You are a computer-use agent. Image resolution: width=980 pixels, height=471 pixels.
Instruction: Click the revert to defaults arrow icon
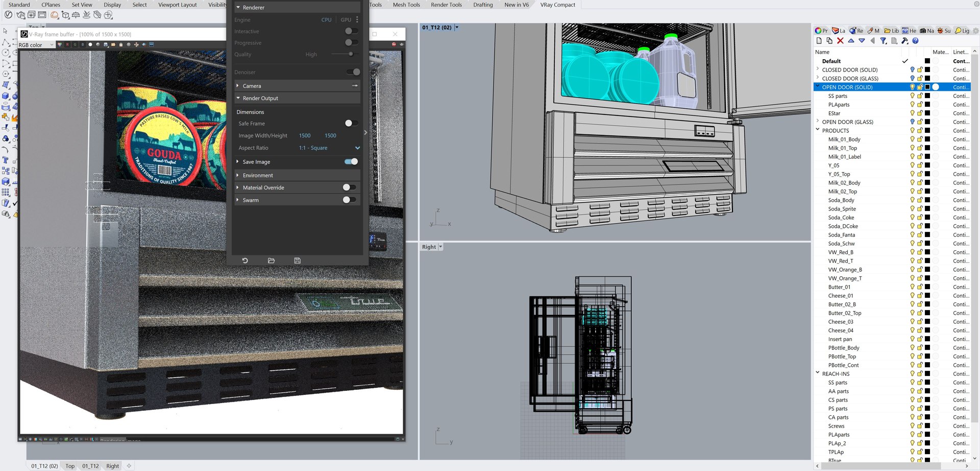245,261
